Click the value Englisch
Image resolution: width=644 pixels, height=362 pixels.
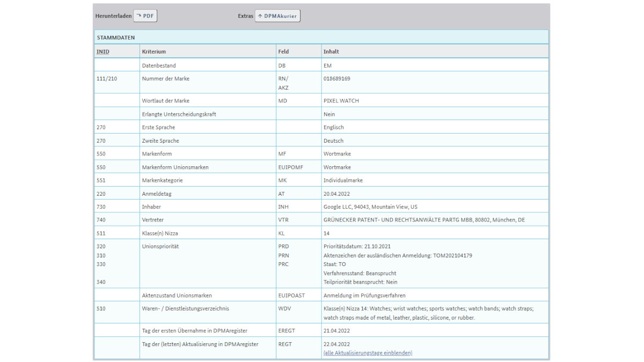click(334, 127)
